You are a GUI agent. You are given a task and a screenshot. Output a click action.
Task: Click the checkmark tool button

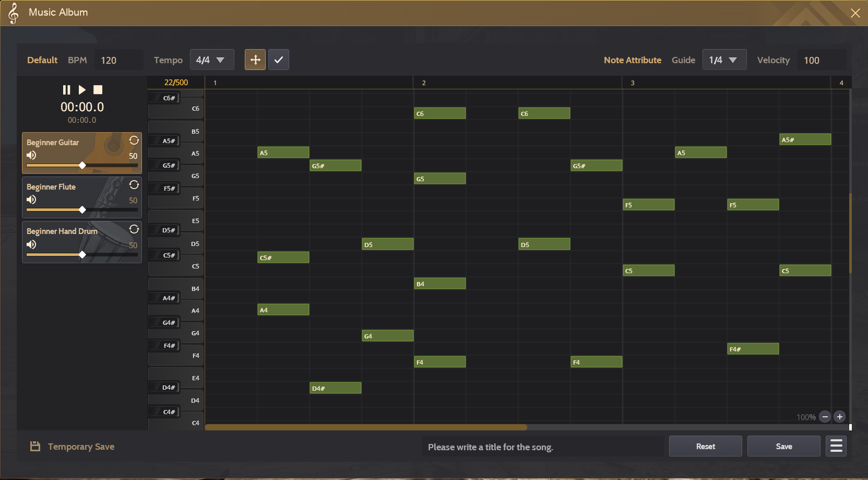point(279,60)
